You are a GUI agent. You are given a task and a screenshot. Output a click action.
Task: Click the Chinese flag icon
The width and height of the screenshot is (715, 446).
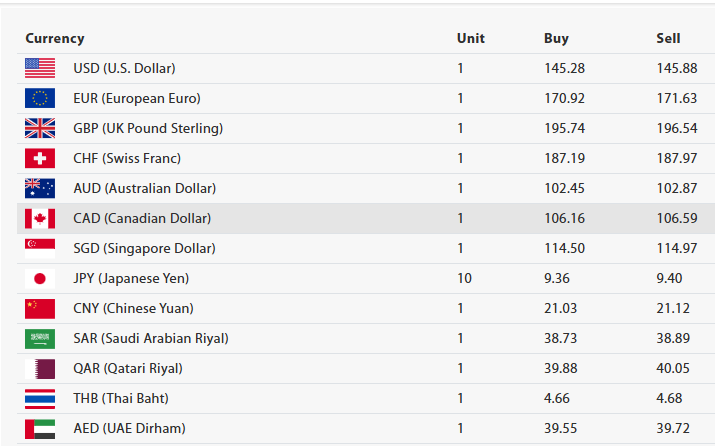tap(40, 308)
